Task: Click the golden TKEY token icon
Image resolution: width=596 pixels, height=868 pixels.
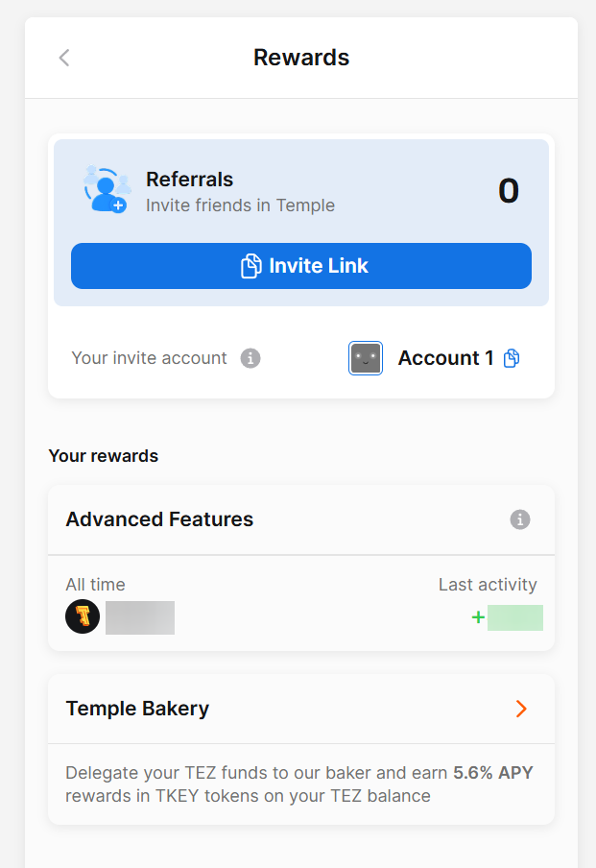Action: click(83, 616)
